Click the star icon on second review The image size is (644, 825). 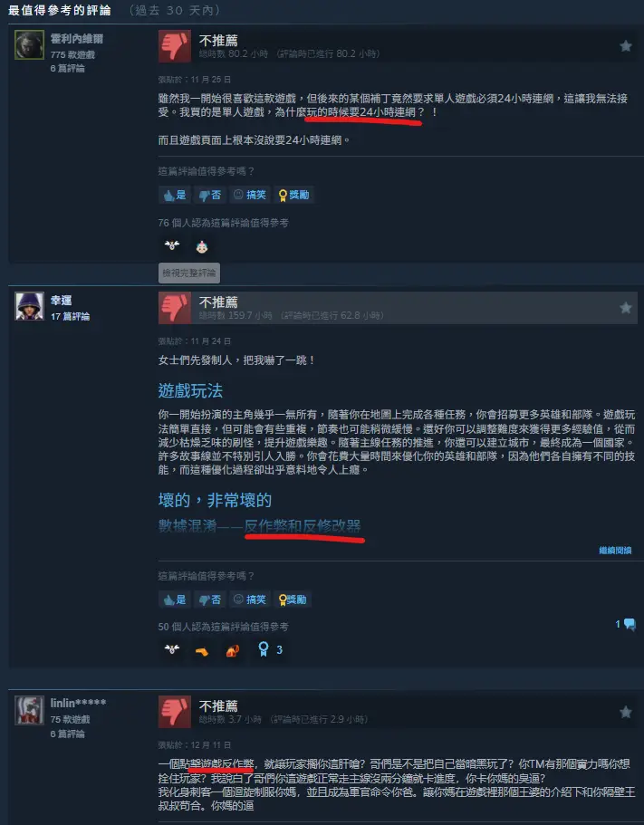626,308
